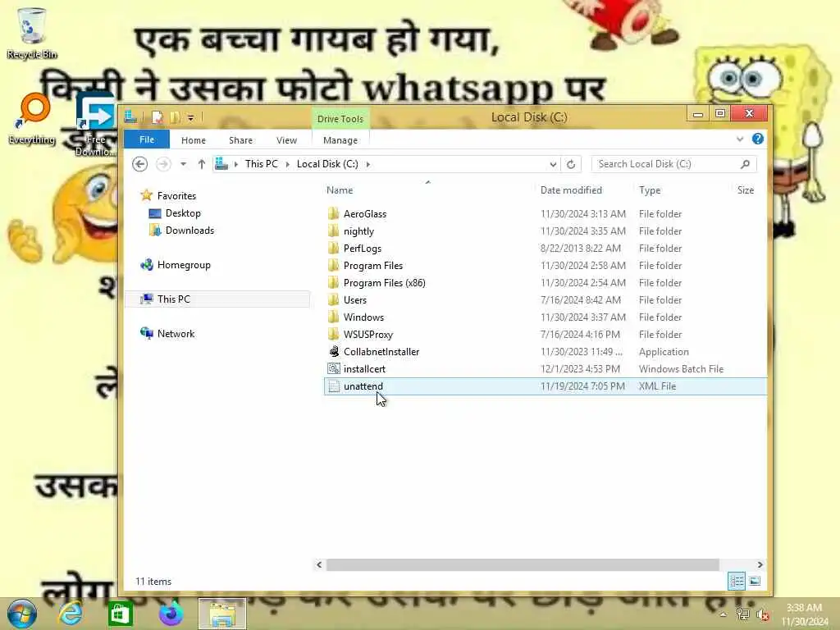Viewport: 840px width, 630px height.
Task: Go up one level with Up arrow
Action: pyautogui.click(x=202, y=164)
